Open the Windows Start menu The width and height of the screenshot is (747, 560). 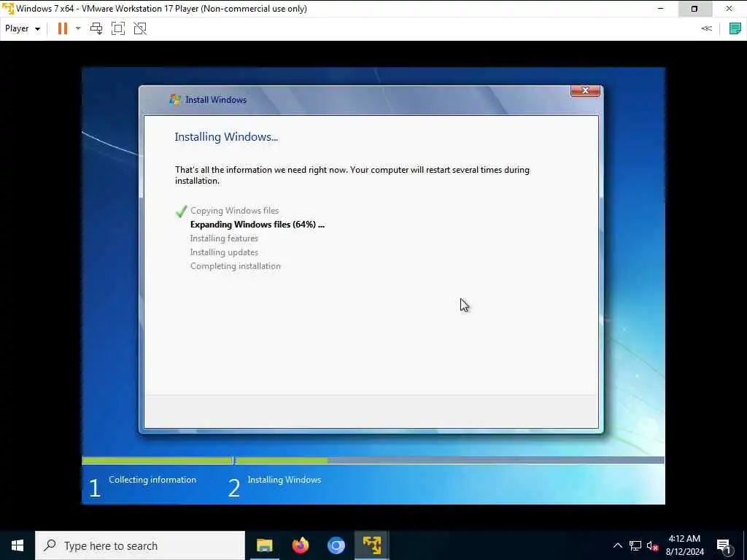(18, 545)
